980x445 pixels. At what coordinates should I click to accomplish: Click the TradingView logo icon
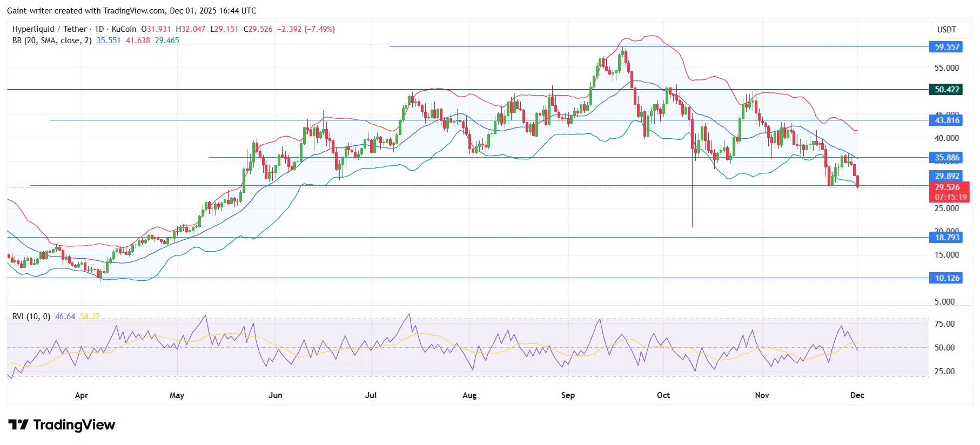point(18,425)
